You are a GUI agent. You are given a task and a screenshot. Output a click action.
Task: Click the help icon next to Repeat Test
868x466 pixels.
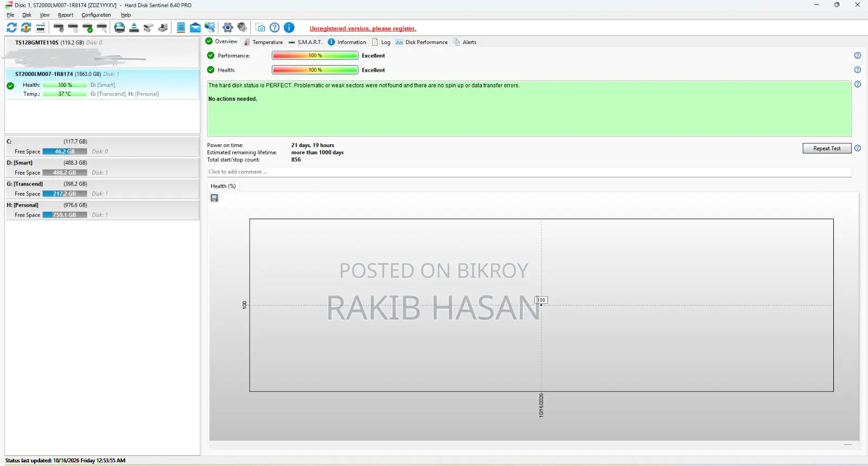(x=858, y=148)
